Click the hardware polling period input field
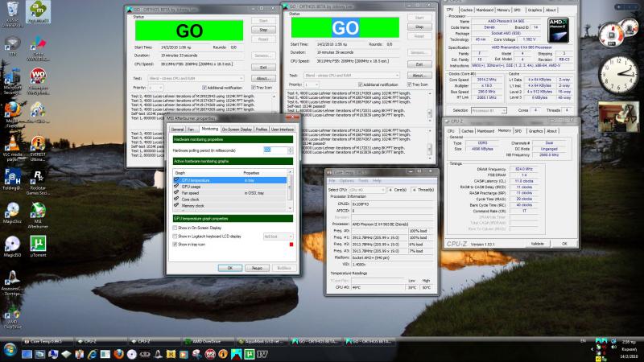This screenshot has height=362, width=644. [275, 150]
